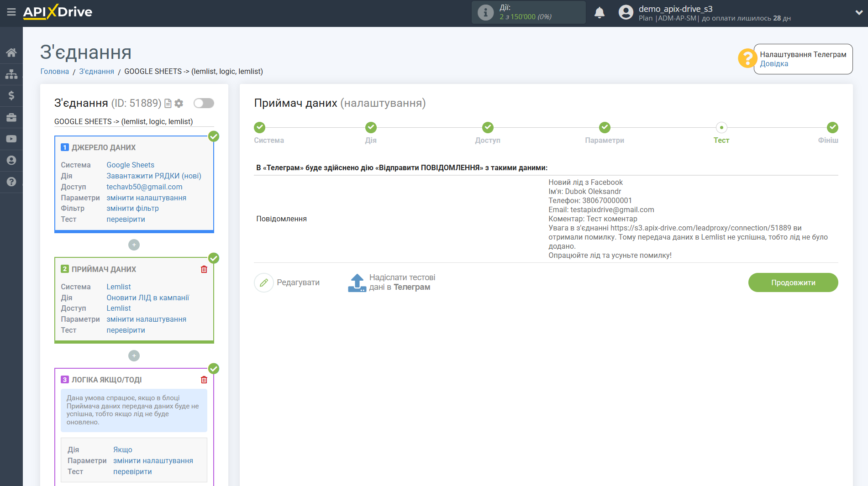Change data source parameter settings
Viewport: 868px width, 486px height.
pyautogui.click(x=147, y=198)
